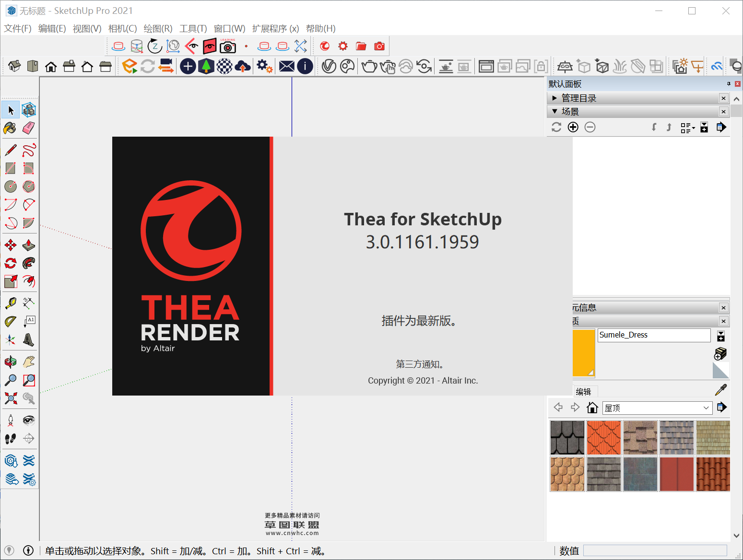
Task: Close the 场景 panel
Action: click(724, 112)
